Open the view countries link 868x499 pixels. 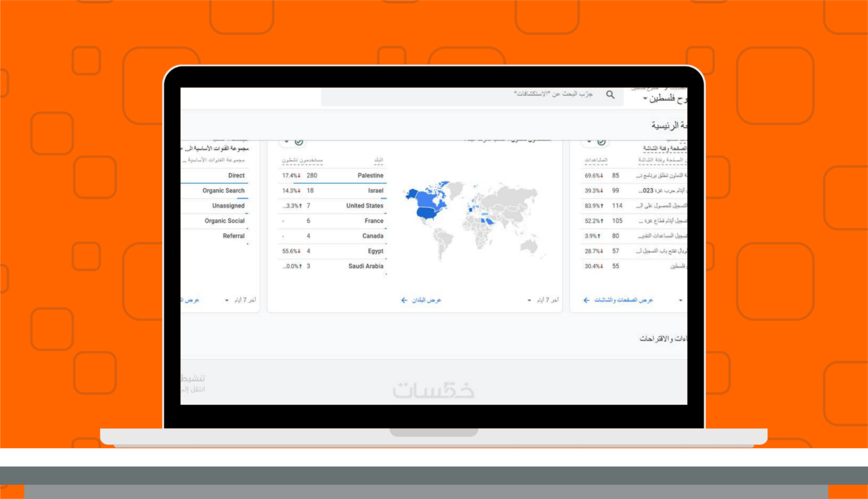click(x=426, y=300)
